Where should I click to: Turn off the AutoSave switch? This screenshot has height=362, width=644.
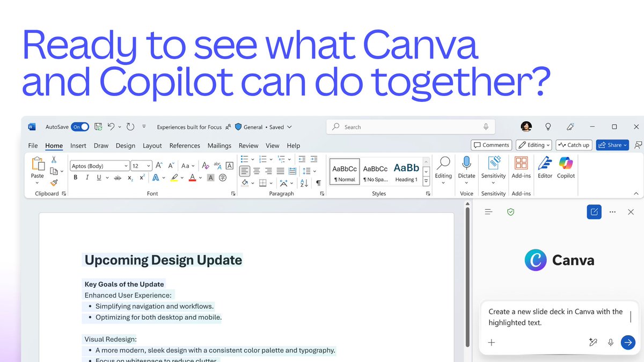click(x=80, y=127)
